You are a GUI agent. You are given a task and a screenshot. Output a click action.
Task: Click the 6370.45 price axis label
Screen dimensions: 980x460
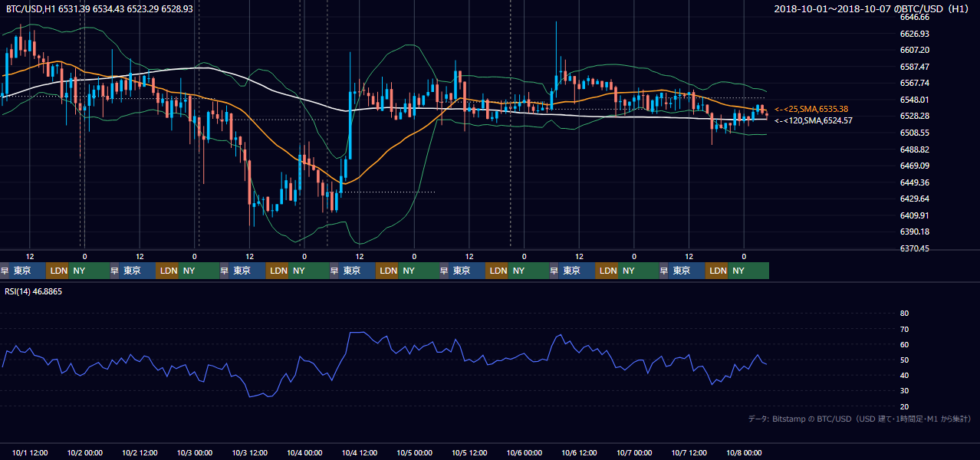click(x=914, y=248)
